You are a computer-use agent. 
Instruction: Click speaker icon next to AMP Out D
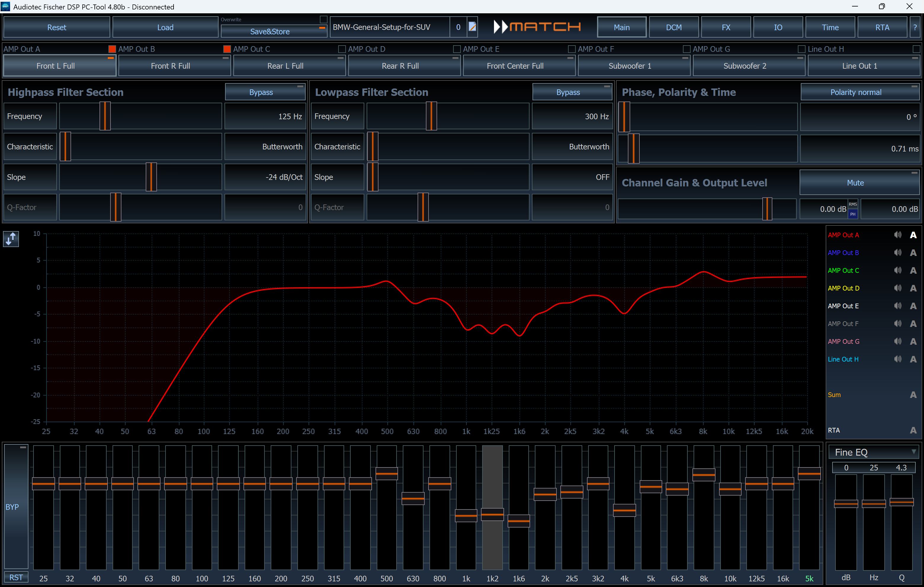coord(898,288)
